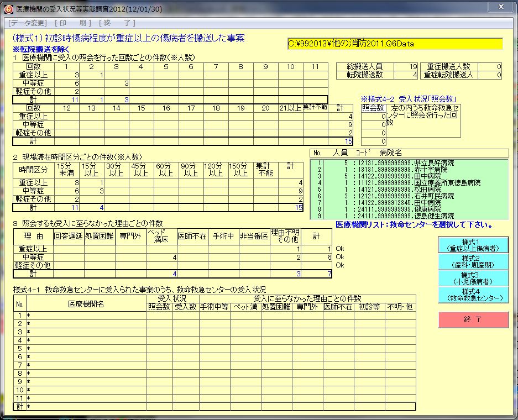Open 様式4 (救命救急センター) form
Viewport: 518px width, 420px height.
click(473, 295)
